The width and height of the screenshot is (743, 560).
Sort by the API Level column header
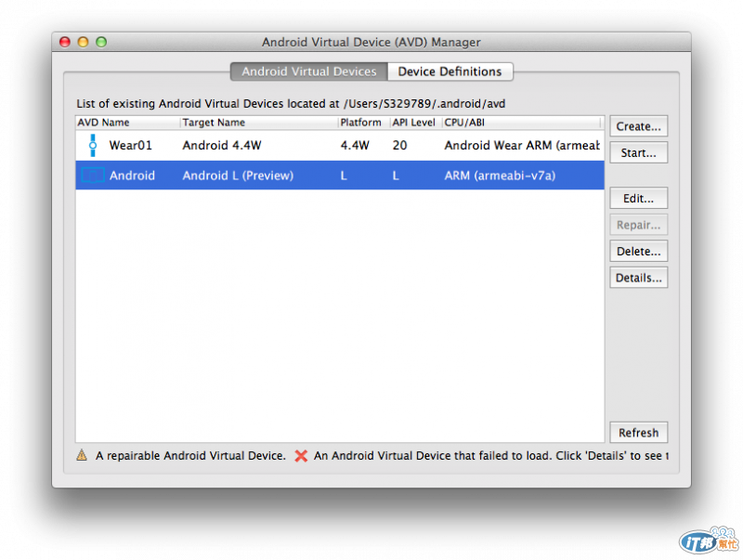click(416, 123)
